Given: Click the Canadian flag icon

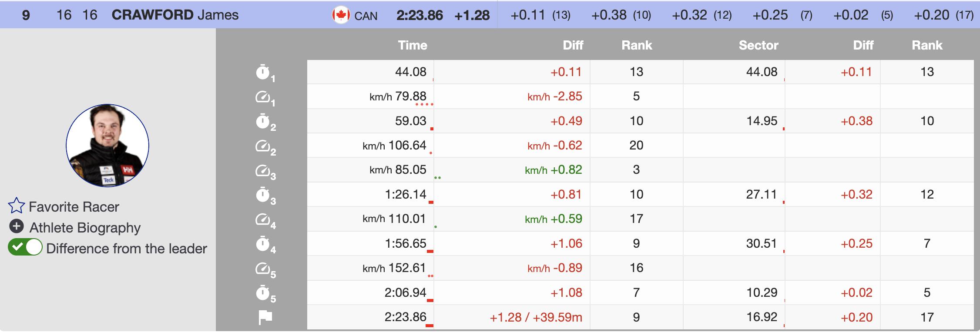Looking at the screenshot, I should tap(341, 15).
